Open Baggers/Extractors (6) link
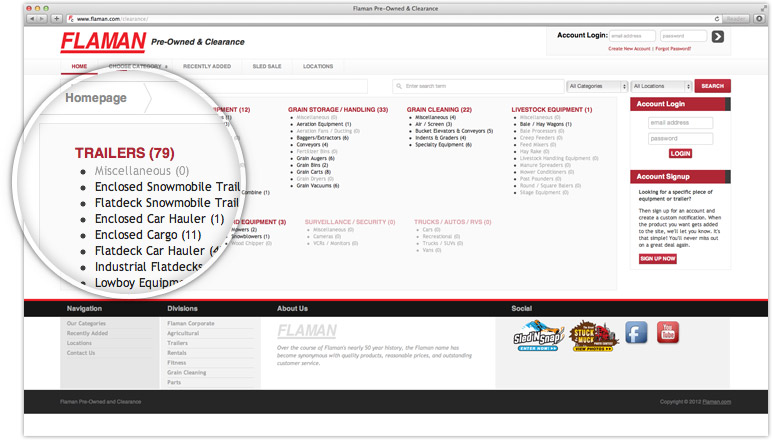 (x=322, y=138)
